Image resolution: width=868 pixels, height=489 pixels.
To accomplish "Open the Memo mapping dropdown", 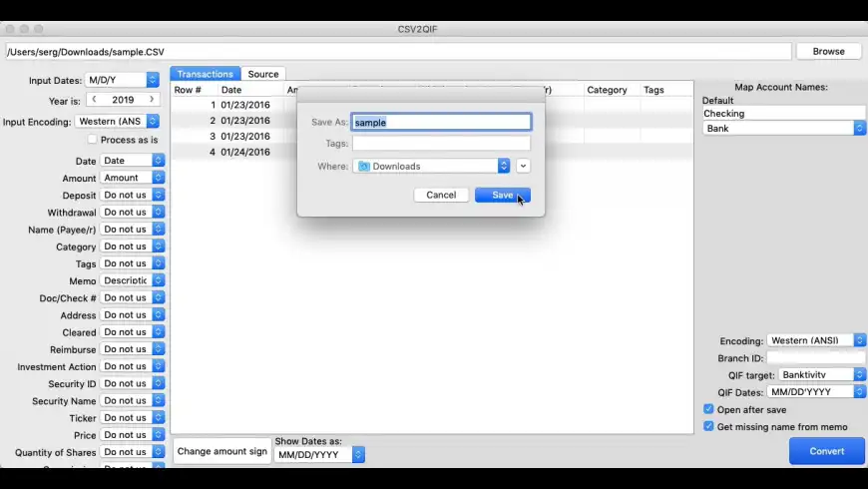I will coord(133,280).
